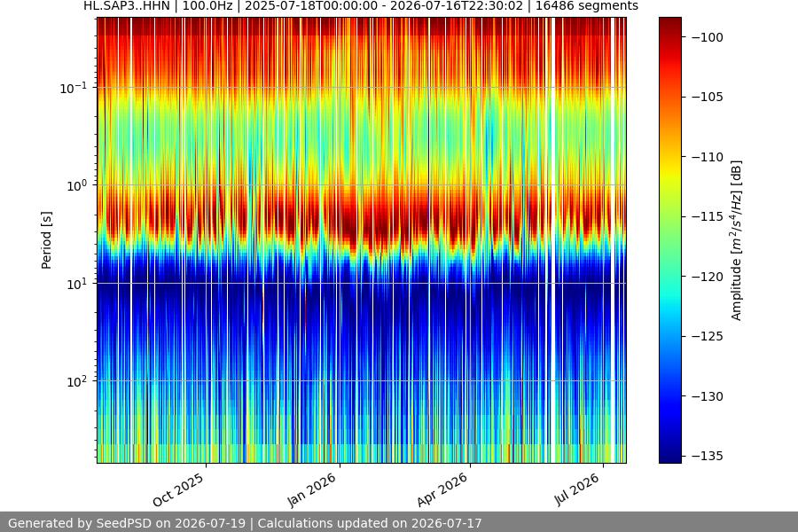Click the wide white data gap before Jul 2026
The width and height of the screenshot is (798, 532).
pyautogui.click(x=552, y=239)
